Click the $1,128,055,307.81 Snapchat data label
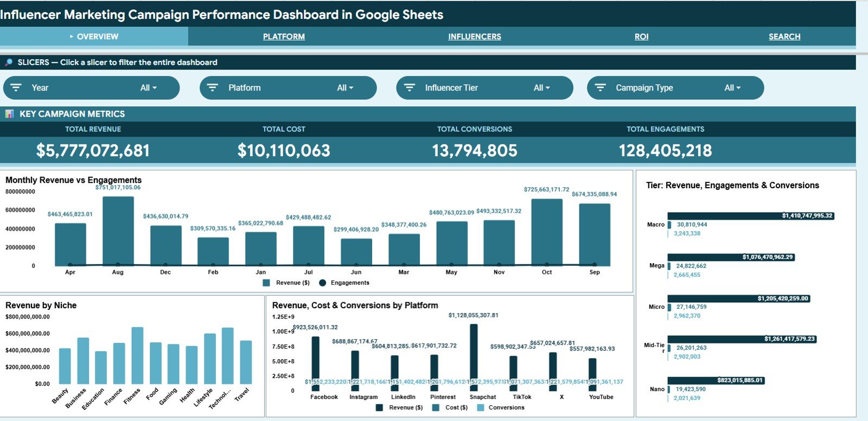The width and height of the screenshot is (868, 421). coord(474,315)
